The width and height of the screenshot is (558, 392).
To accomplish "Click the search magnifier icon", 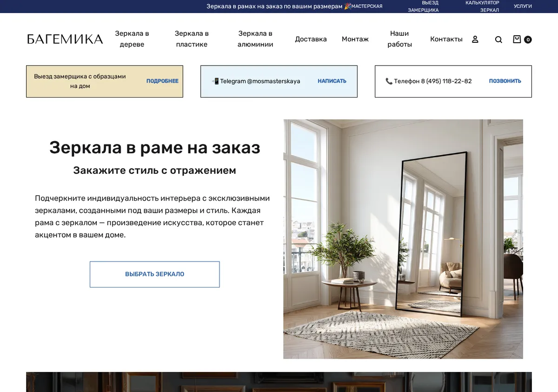I will pyautogui.click(x=498, y=39).
